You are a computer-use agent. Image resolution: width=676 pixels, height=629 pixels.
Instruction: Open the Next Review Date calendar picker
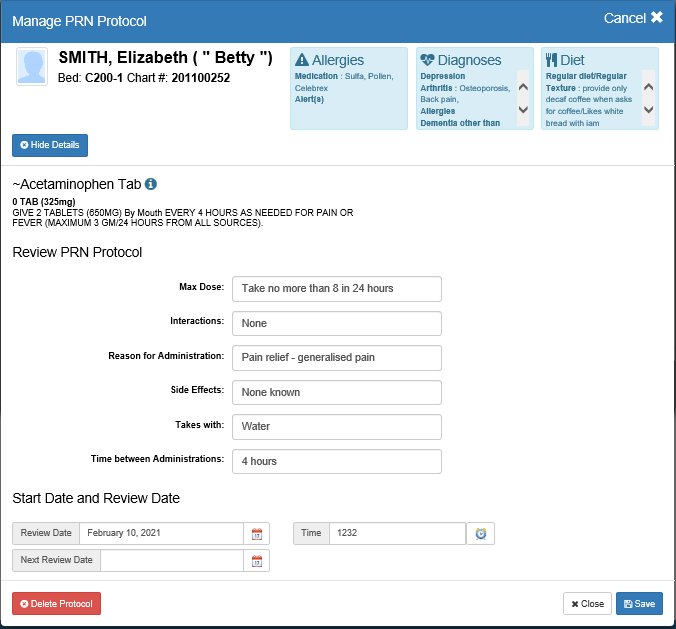pyautogui.click(x=257, y=560)
